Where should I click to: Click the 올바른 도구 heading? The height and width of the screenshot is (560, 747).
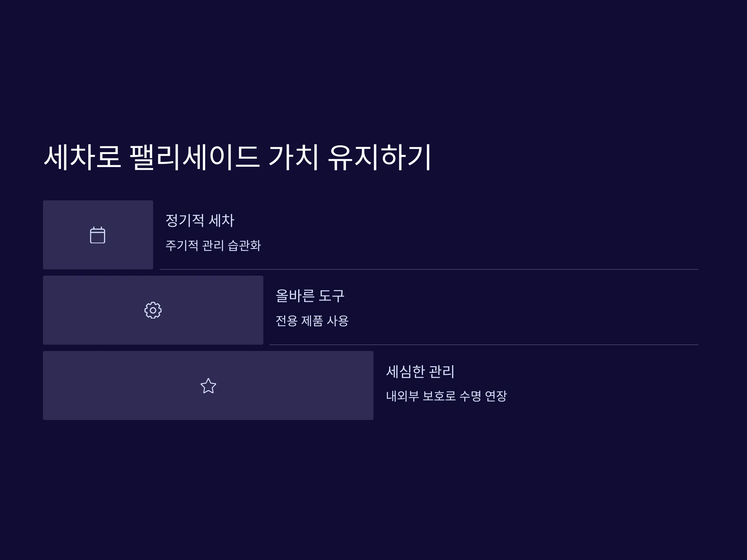pyautogui.click(x=310, y=296)
